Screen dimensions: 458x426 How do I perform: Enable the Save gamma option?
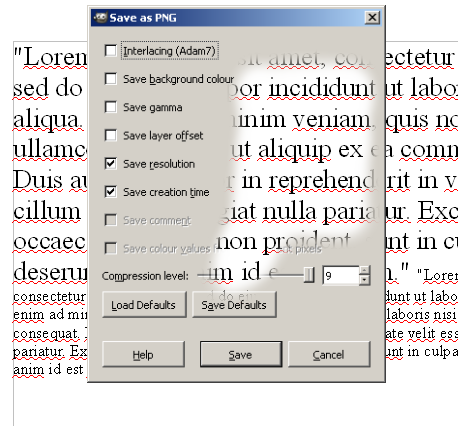tap(110, 107)
